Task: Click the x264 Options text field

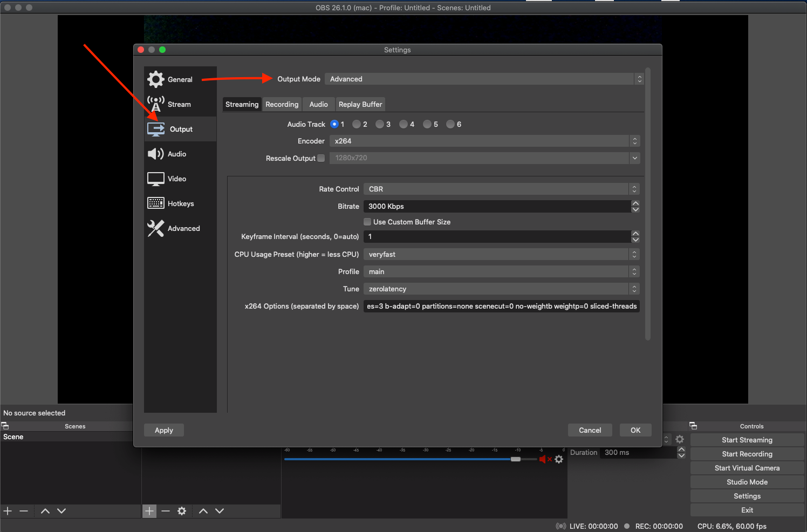Action: click(x=501, y=306)
